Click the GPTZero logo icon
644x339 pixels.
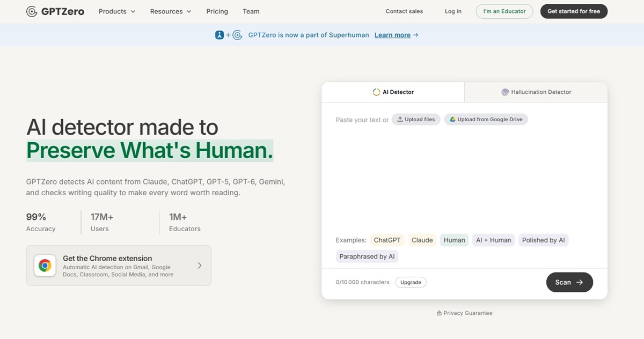click(x=32, y=11)
